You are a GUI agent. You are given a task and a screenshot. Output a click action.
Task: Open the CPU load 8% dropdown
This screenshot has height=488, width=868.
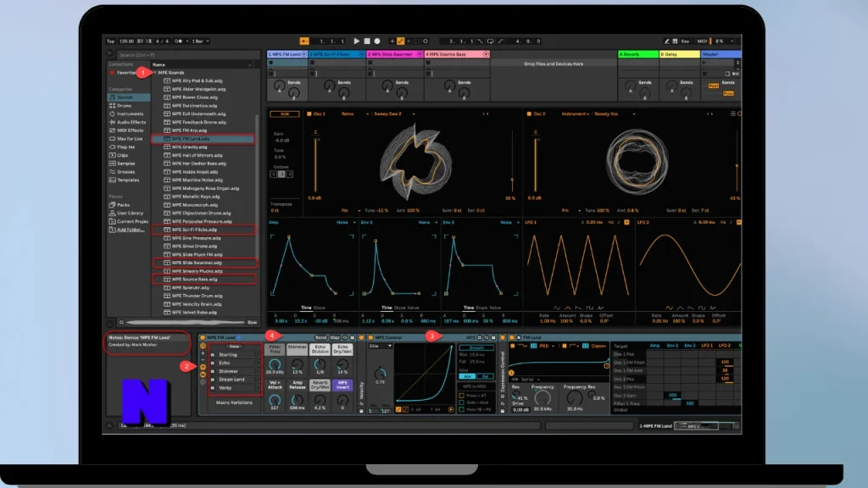[726, 41]
